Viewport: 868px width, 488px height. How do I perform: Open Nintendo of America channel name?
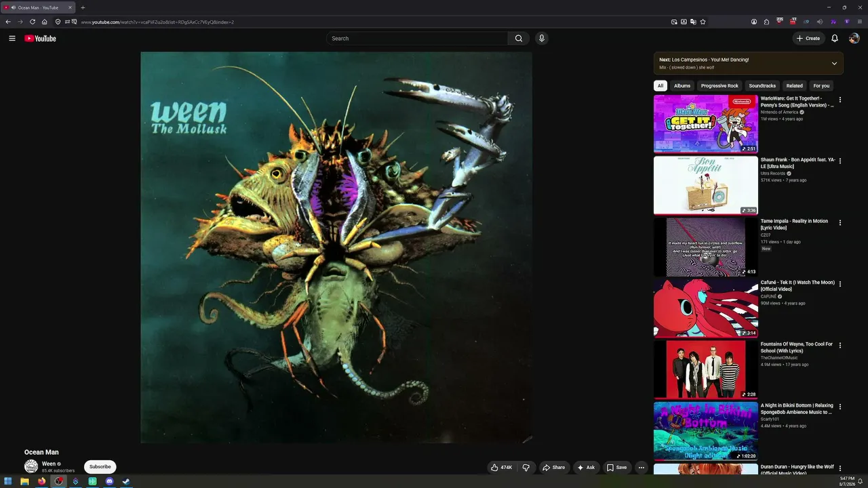tap(780, 113)
